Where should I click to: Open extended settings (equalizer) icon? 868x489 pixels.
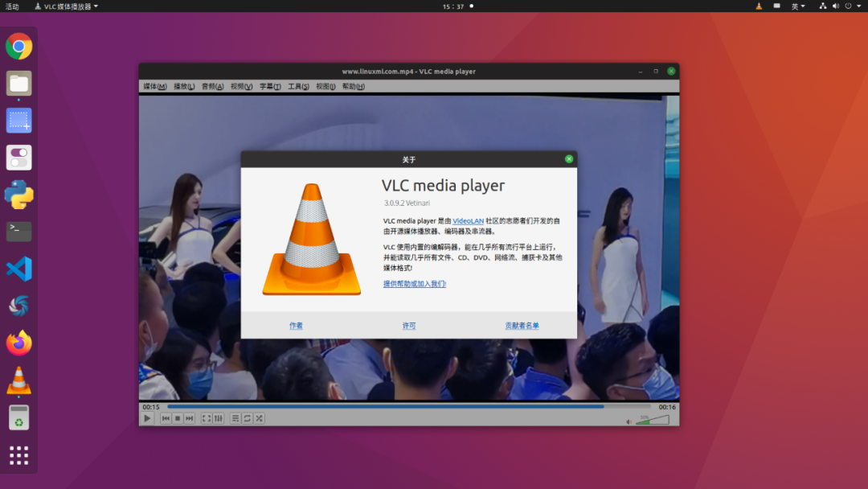(219, 419)
